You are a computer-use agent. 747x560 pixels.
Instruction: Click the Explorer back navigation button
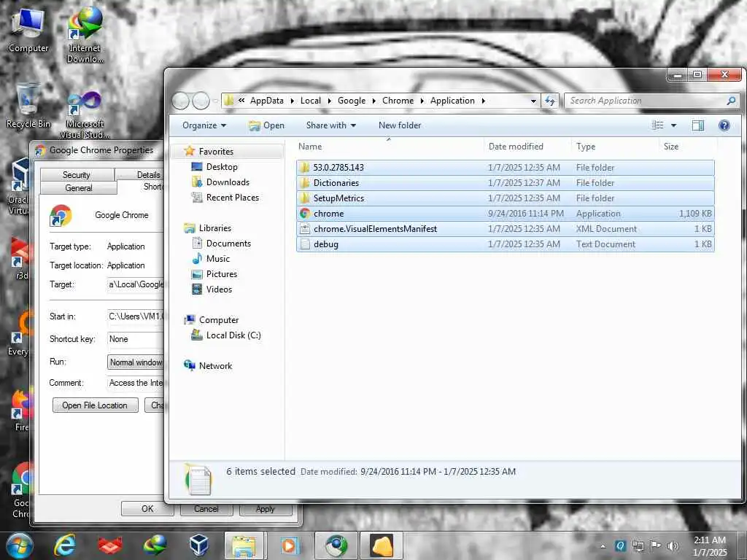point(181,101)
